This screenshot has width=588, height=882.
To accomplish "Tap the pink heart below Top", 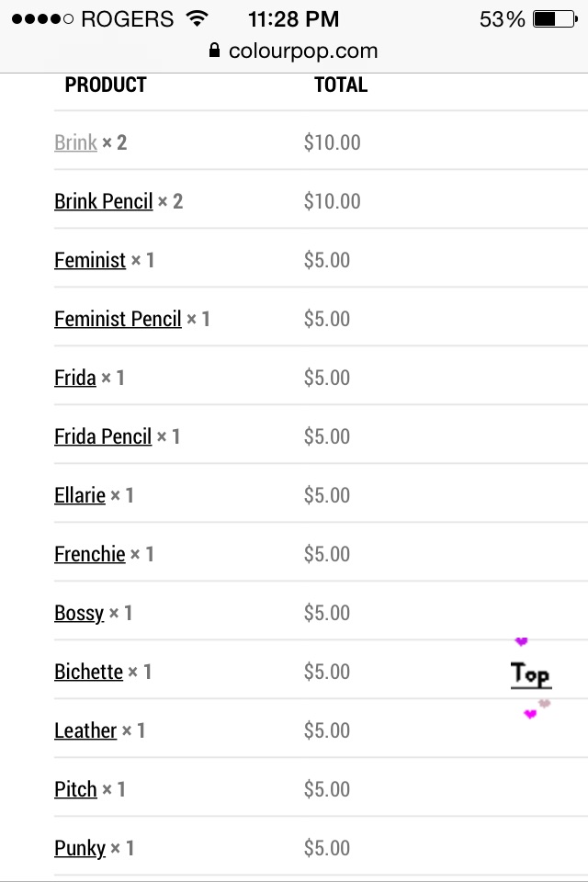I will point(530,714).
